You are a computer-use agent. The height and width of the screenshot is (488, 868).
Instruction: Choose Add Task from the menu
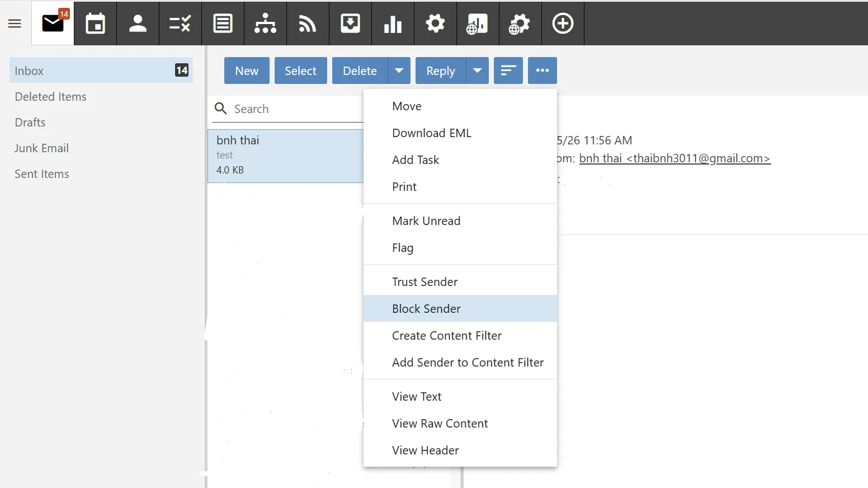click(460, 160)
